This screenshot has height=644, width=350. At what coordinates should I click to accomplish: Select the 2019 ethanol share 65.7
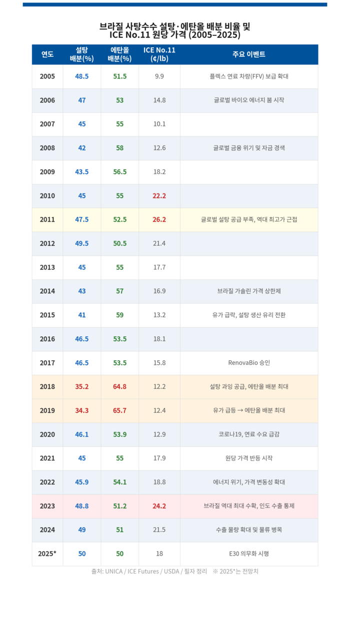coord(119,410)
